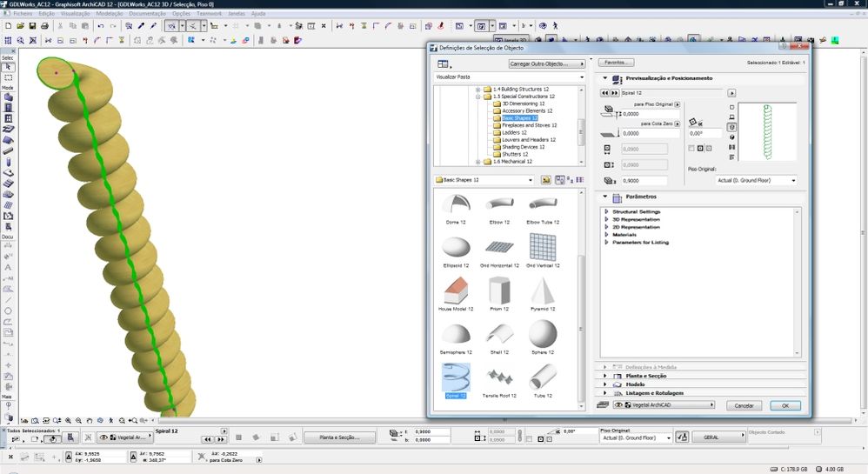The height and width of the screenshot is (474, 868).
Task: Collapse the 1.5 Special Constructions 12 folder
Action: click(477, 97)
